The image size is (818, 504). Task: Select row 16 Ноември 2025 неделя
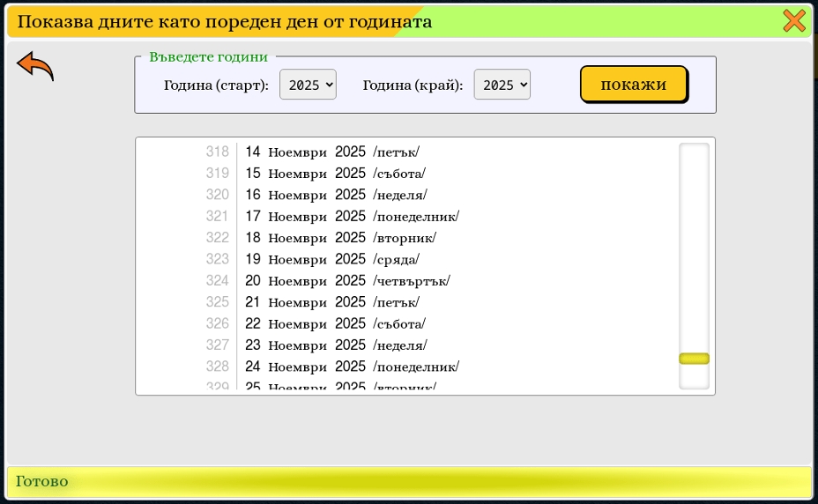click(x=336, y=195)
